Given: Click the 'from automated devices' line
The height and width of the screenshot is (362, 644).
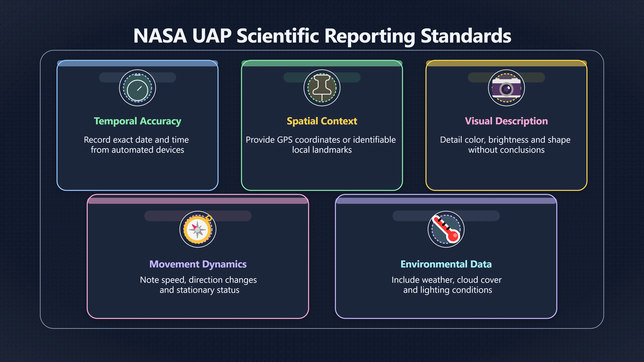Looking at the screenshot, I should click(x=138, y=150).
